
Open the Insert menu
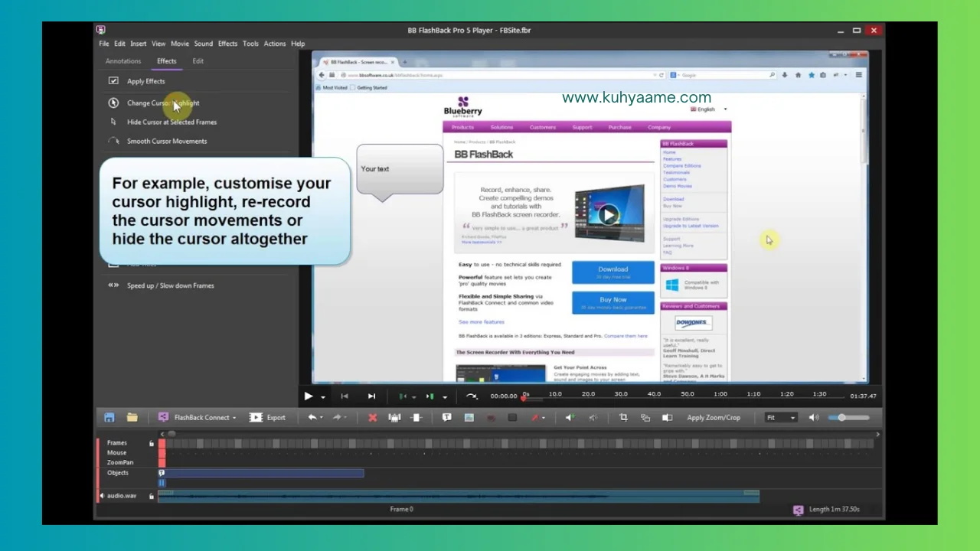click(138, 44)
